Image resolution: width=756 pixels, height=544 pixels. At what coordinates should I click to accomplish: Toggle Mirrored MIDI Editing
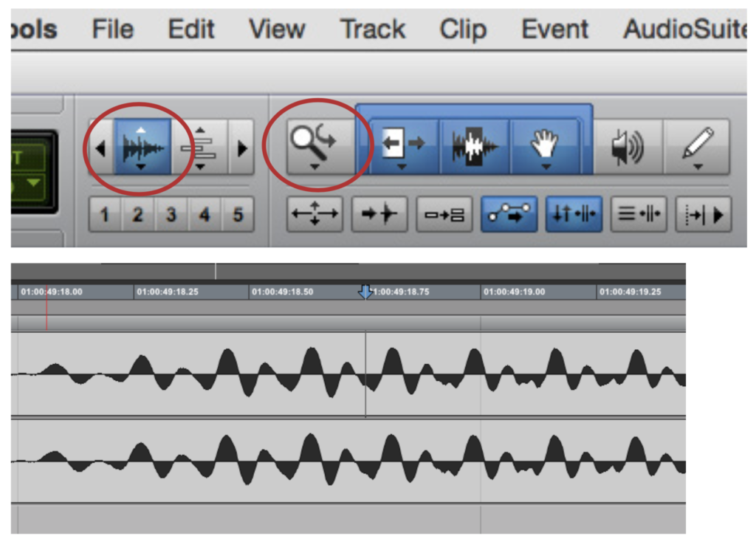(x=444, y=214)
